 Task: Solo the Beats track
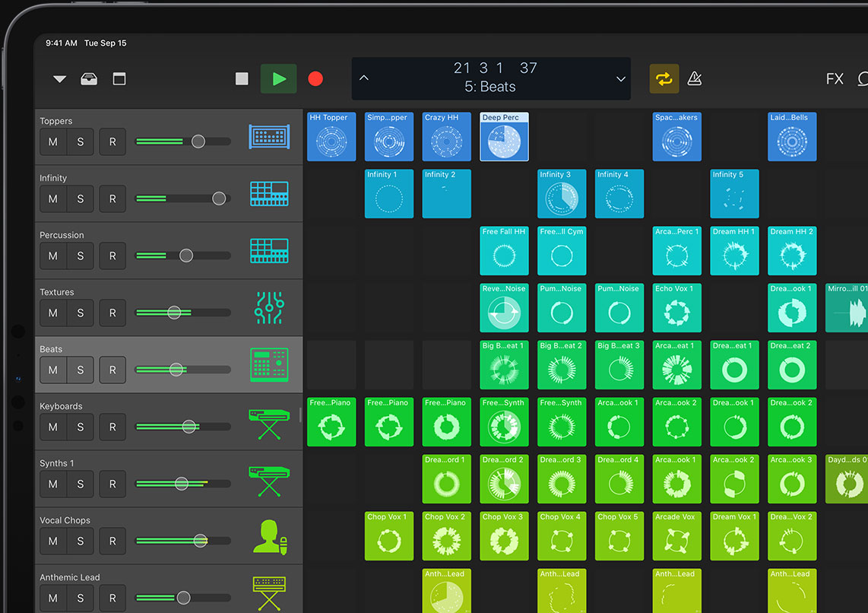81,370
